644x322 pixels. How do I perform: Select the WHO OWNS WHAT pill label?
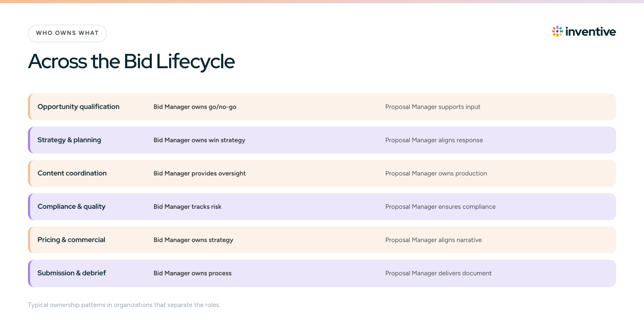tap(67, 33)
